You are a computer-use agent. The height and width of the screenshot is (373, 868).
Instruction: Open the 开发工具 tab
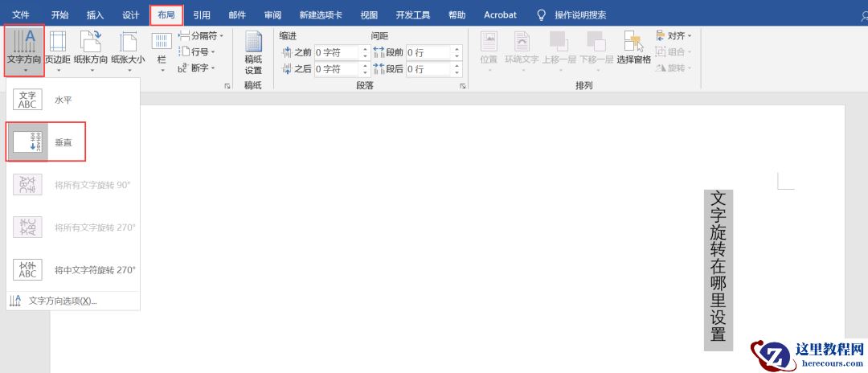tap(413, 15)
